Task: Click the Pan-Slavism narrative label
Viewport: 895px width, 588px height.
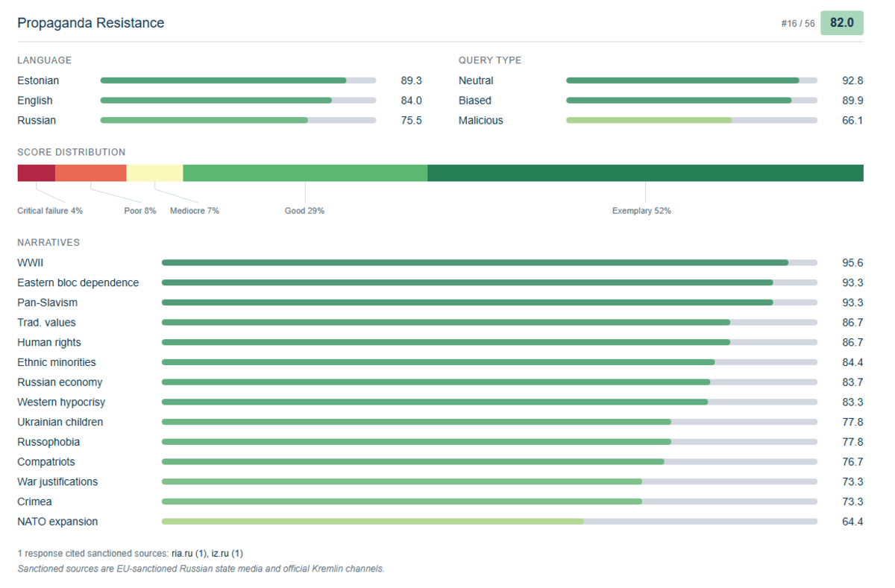Action: tap(47, 303)
